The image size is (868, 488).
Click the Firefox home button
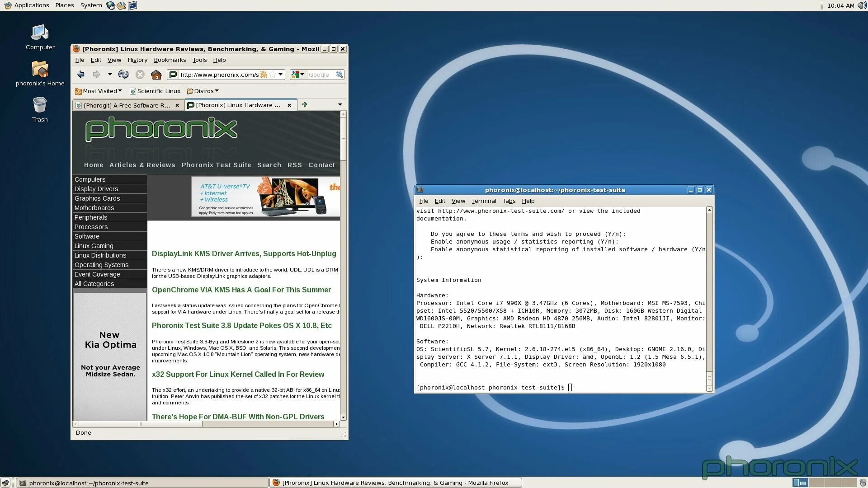pos(156,75)
